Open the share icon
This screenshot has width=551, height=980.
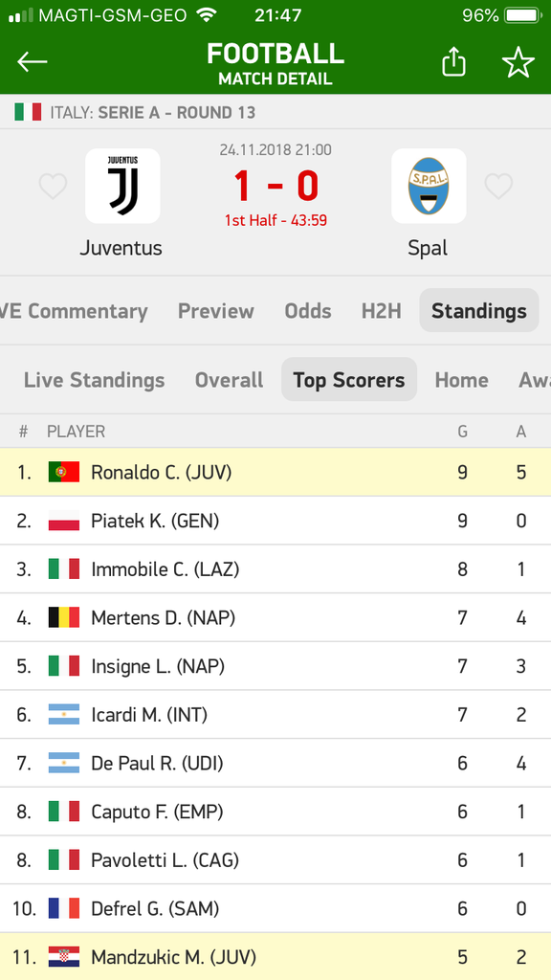tap(454, 62)
